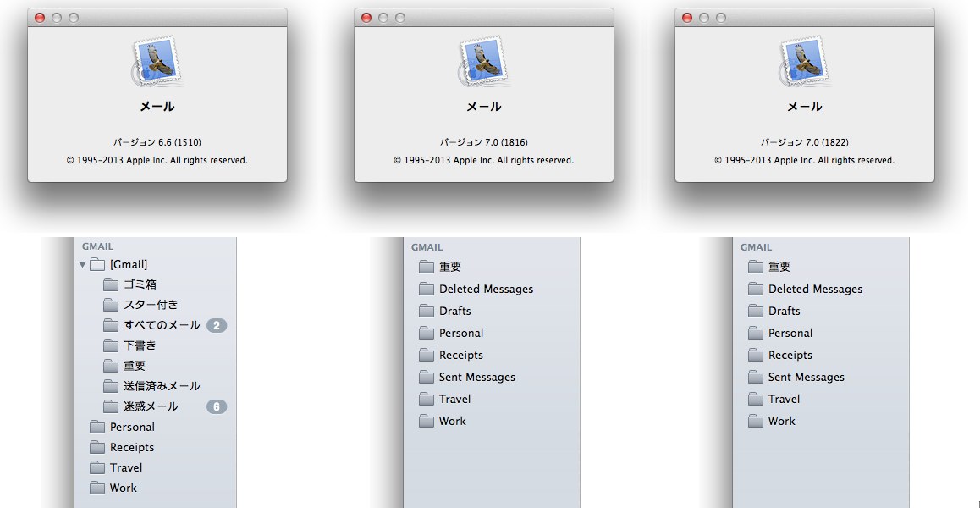
Task: Click the バージョン 6.6 (1510) text
Action: (157, 142)
